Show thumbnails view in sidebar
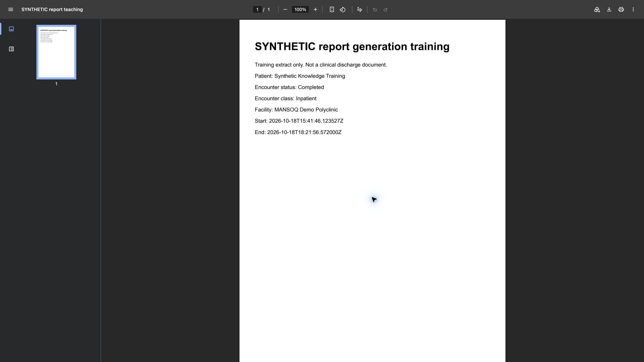The height and width of the screenshot is (362, 644). coord(11,29)
